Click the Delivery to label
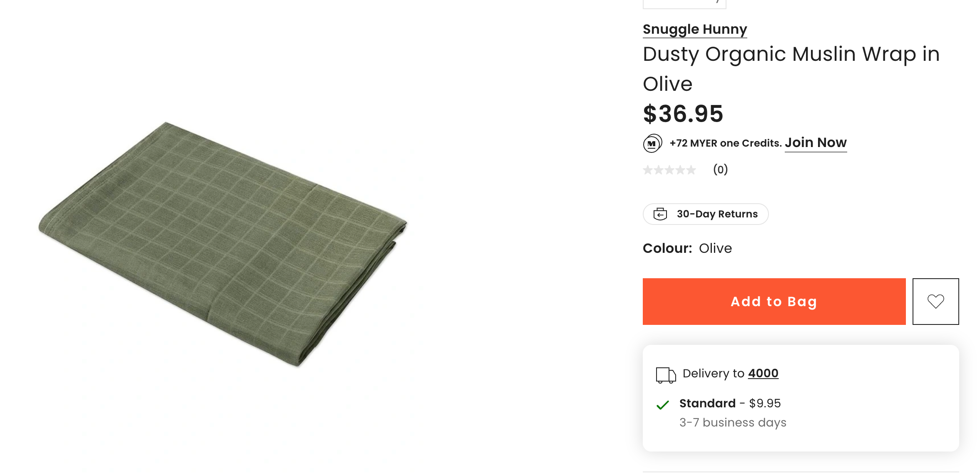 713,373
